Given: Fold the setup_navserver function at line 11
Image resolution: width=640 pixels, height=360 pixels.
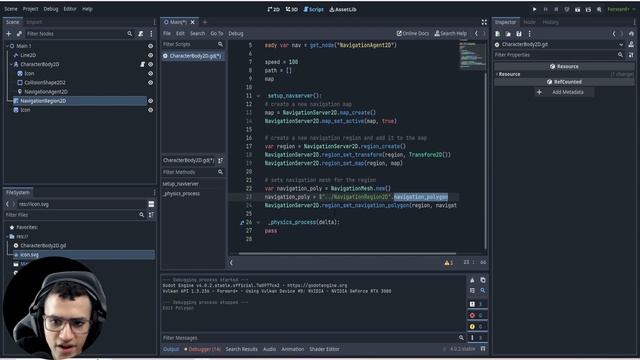Looking at the screenshot, I should (258, 96).
